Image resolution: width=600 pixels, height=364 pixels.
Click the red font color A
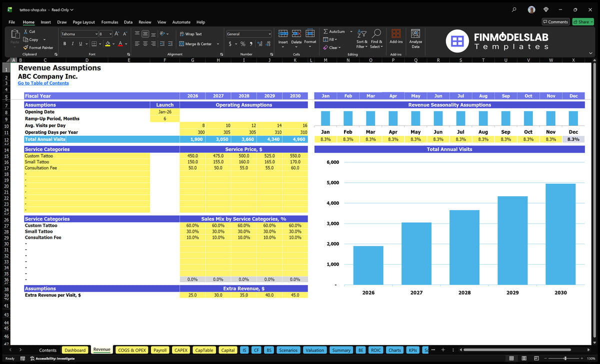point(120,44)
